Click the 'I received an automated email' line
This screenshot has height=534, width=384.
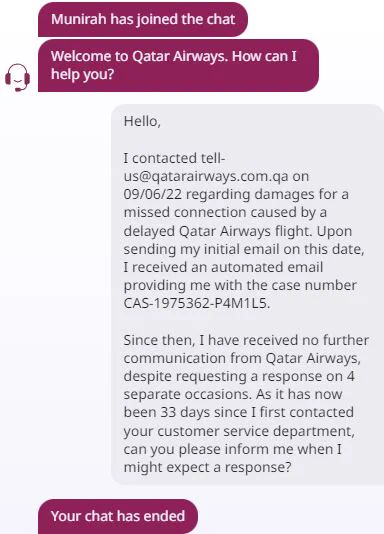223,267
